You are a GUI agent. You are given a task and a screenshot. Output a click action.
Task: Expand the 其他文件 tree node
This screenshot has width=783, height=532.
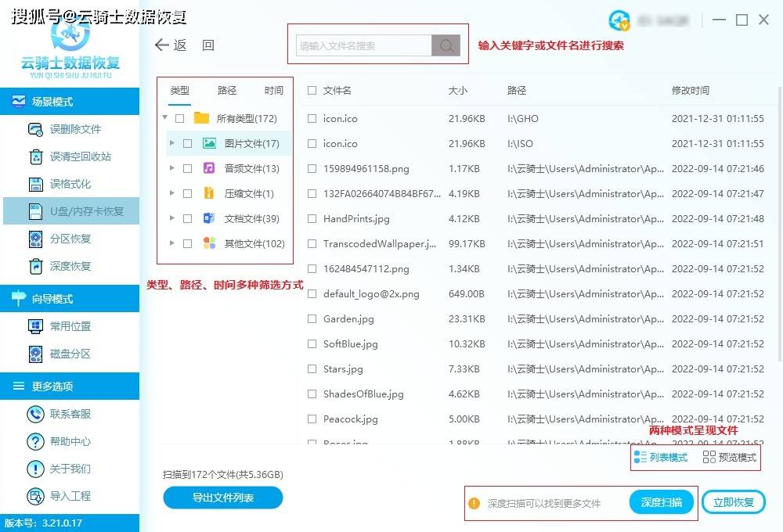[171, 243]
